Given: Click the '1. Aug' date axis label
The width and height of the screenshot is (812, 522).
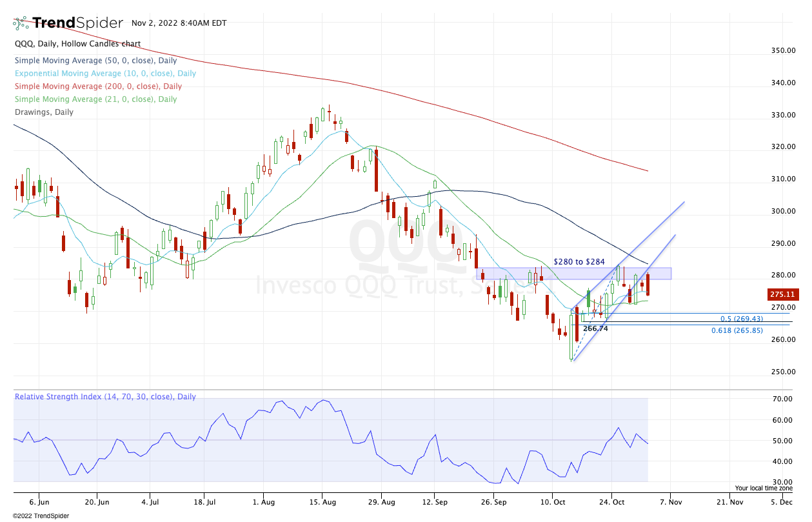Looking at the screenshot, I should [262, 501].
